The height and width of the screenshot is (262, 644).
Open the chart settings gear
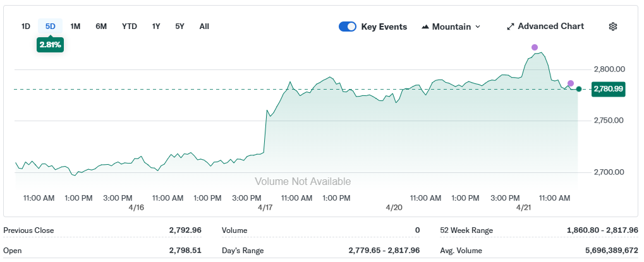pos(612,27)
